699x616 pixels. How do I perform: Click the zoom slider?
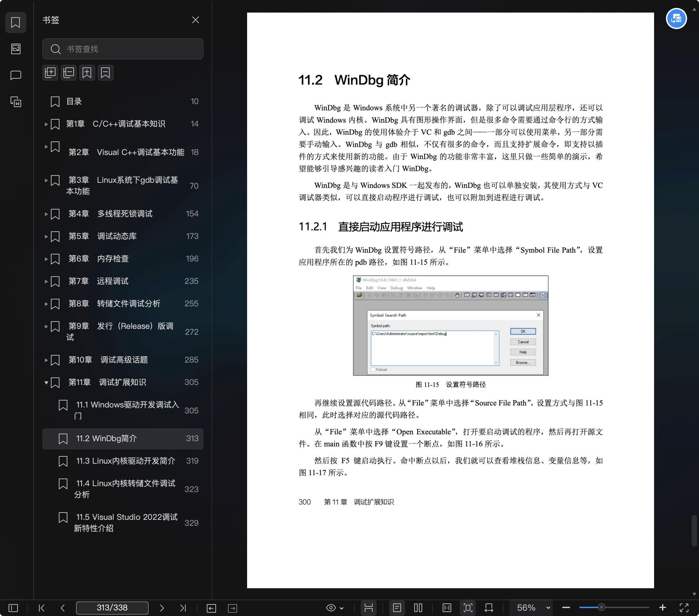tap(614, 608)
